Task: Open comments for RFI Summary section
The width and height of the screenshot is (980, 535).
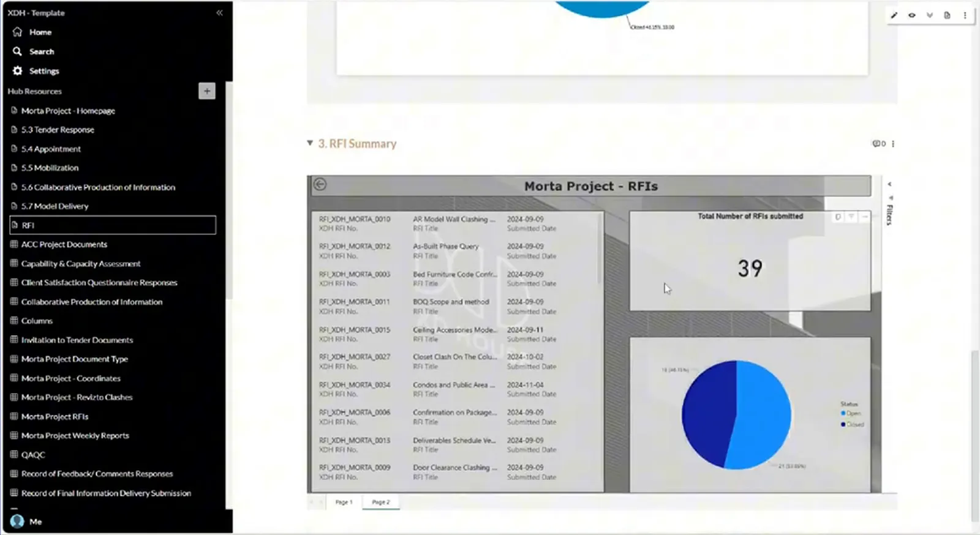Action: [879, 144]
